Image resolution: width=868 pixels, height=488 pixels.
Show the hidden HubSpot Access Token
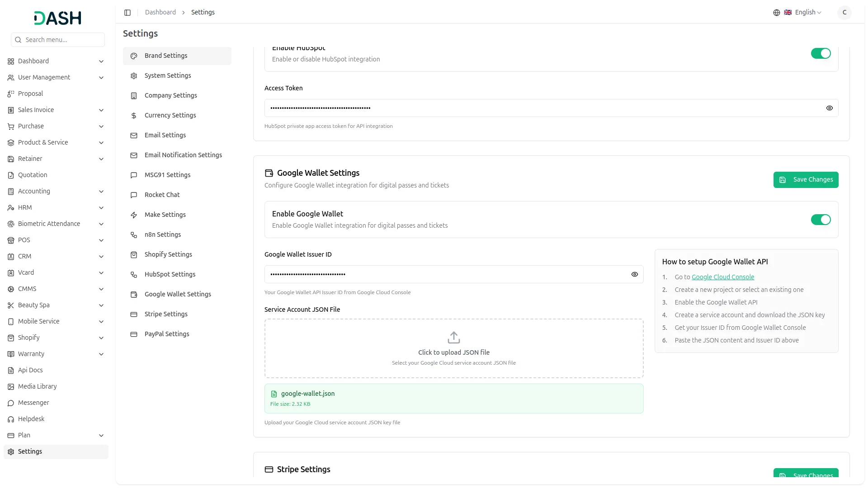coord(829,108)
